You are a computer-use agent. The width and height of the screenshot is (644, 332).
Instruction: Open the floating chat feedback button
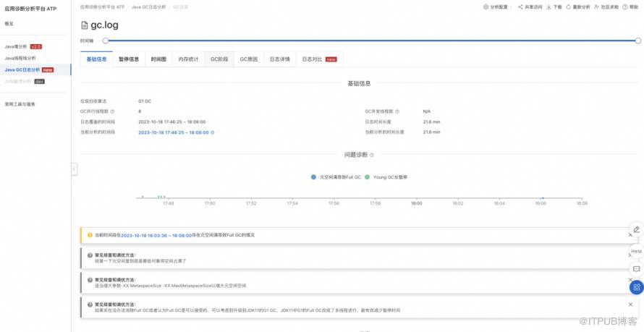[x=636, y=269]
